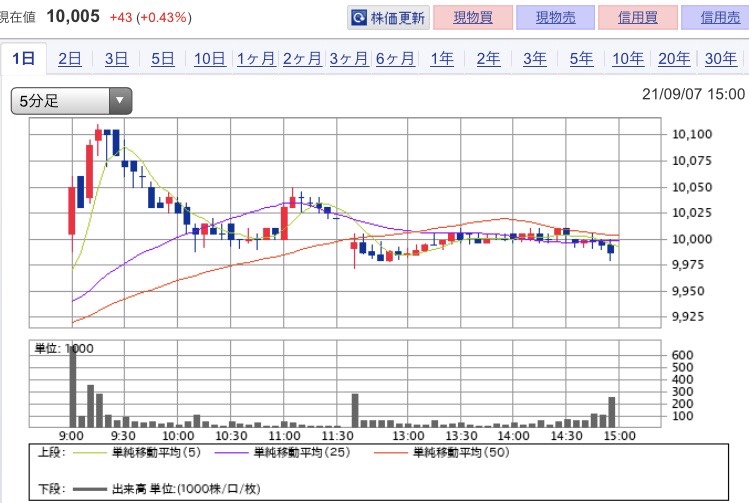Image resolution: width=749 pixels, height=503 pixels.
Task: Click the 信用買 margin buy button
Action: 638,18
